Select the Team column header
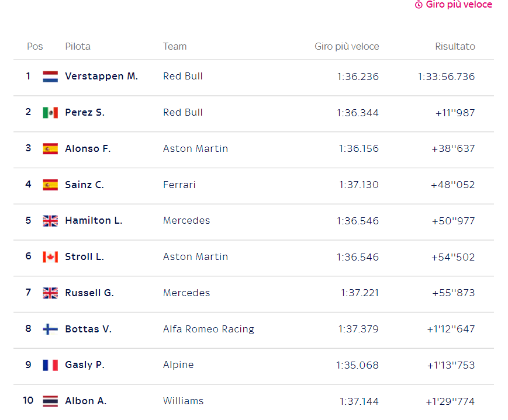Screen dimensions: 508x420 (x=175, y=47)
